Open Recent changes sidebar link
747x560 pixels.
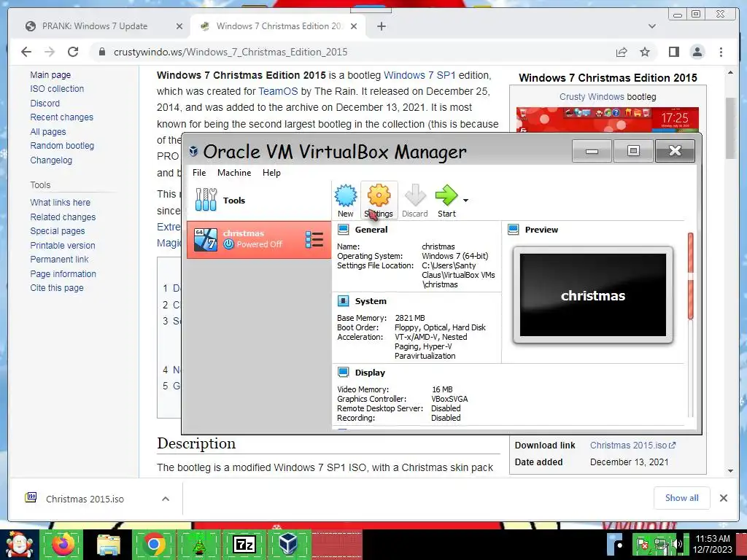(61, 117)
